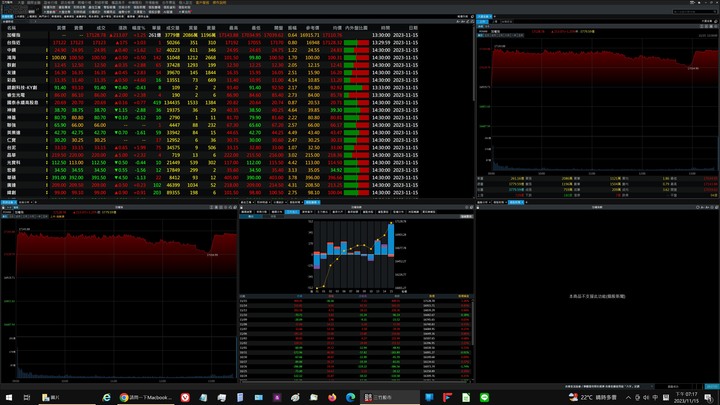Click the tallest blue bar in the bar chart
The width and height of the screenshot is (720, 405).
391,239
